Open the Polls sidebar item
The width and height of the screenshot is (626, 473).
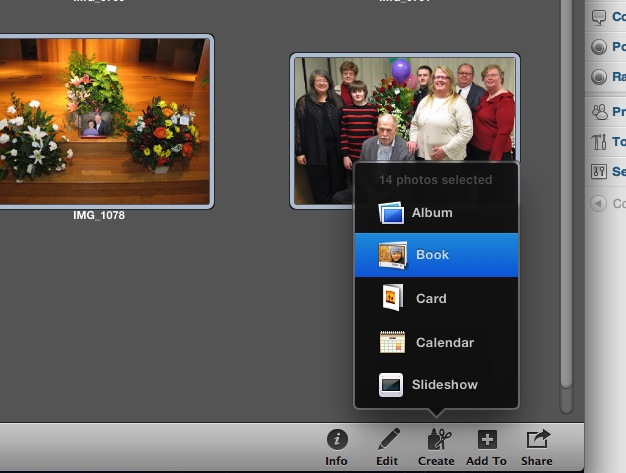(x=605, y=47)
